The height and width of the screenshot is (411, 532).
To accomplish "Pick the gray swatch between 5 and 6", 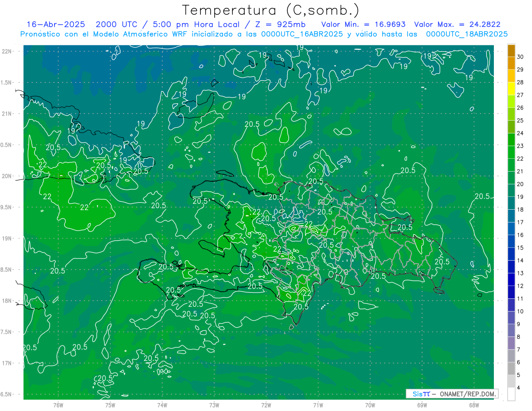I will point(511,369).
